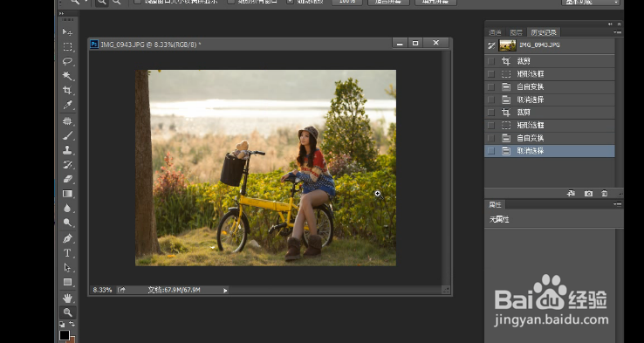Select the second 矩形选框 history state
Screen dimensions: 644x343
coord(550,125)
